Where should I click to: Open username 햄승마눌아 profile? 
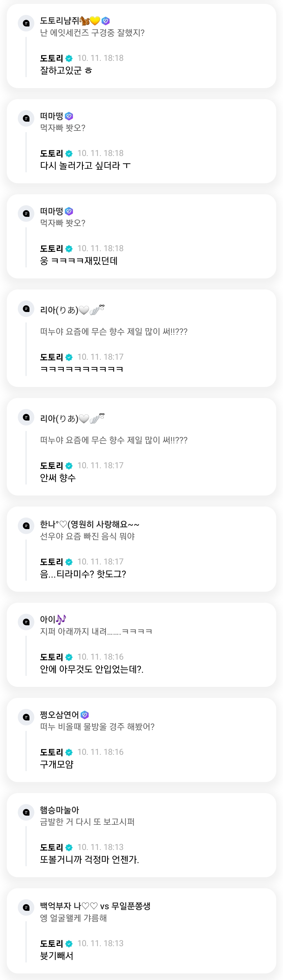59,810
